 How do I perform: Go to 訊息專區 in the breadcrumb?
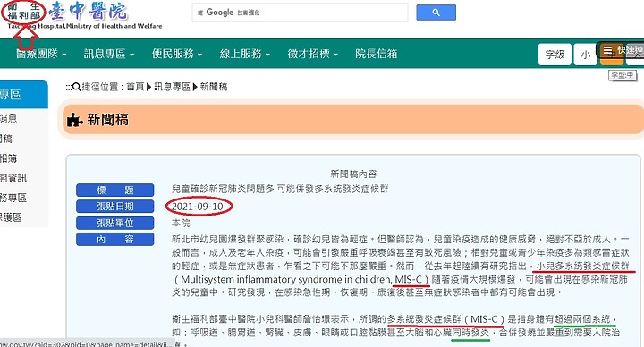pos(172,87)
